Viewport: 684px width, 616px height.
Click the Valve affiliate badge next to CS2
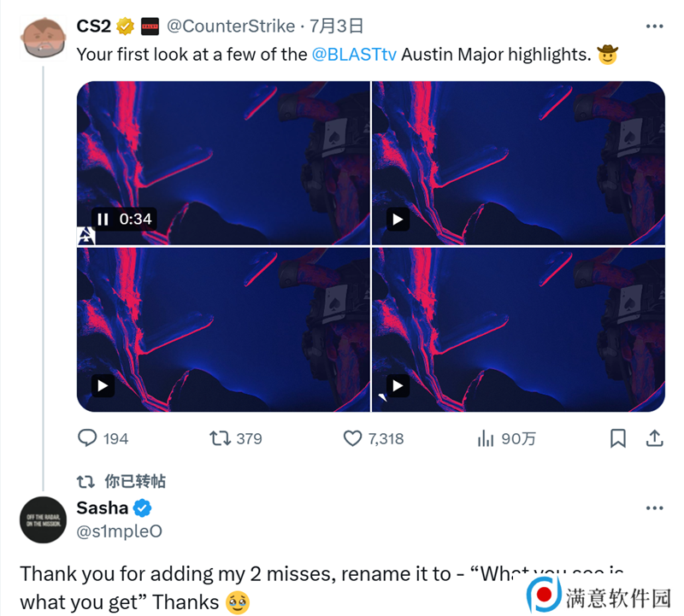click(150, 26)
